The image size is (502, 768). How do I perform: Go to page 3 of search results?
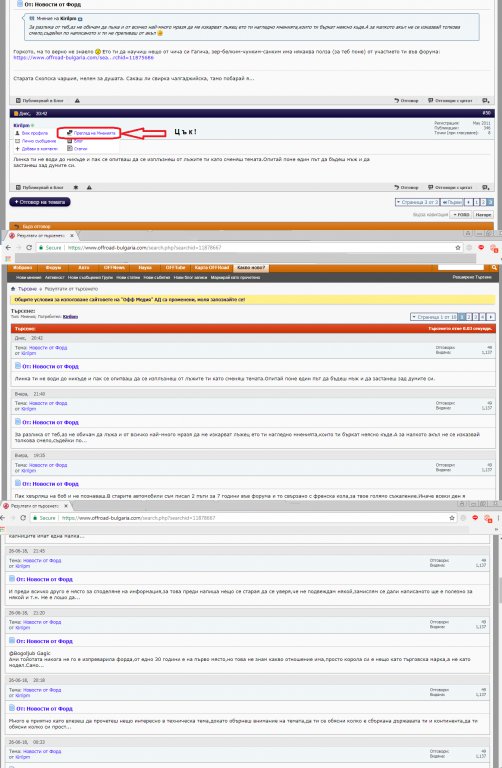[x=475, y=317]
